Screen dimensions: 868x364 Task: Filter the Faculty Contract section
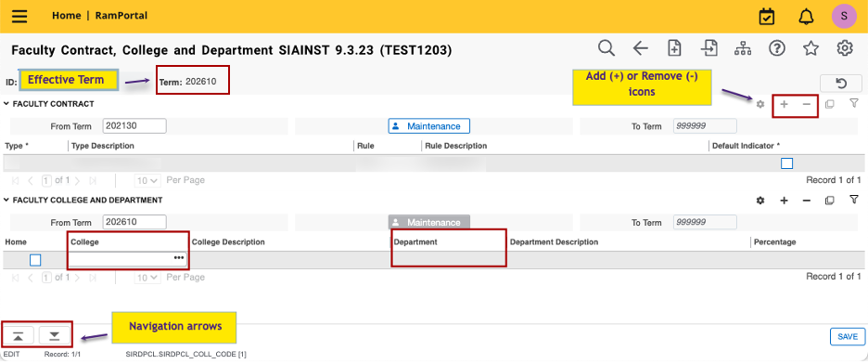853,103
